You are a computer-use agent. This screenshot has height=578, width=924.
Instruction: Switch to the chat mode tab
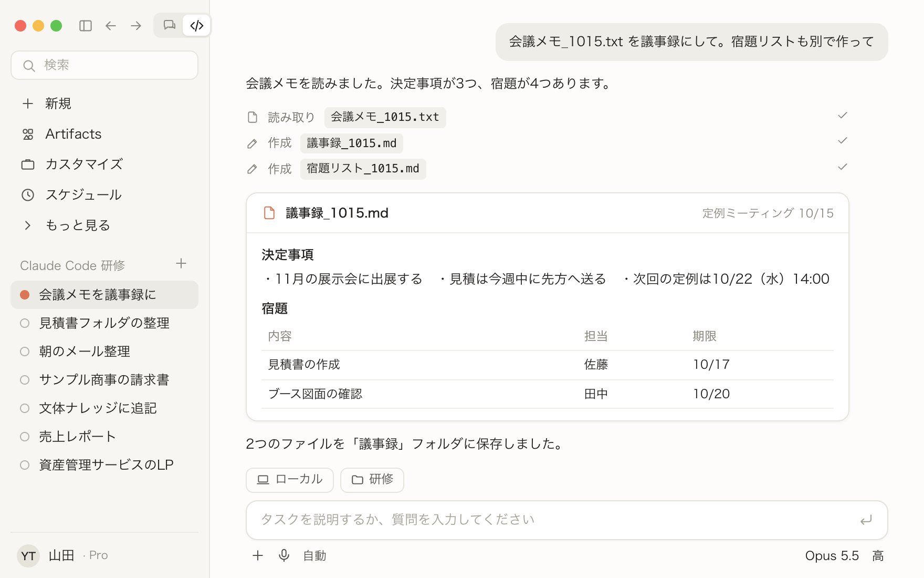pos(169,25)
